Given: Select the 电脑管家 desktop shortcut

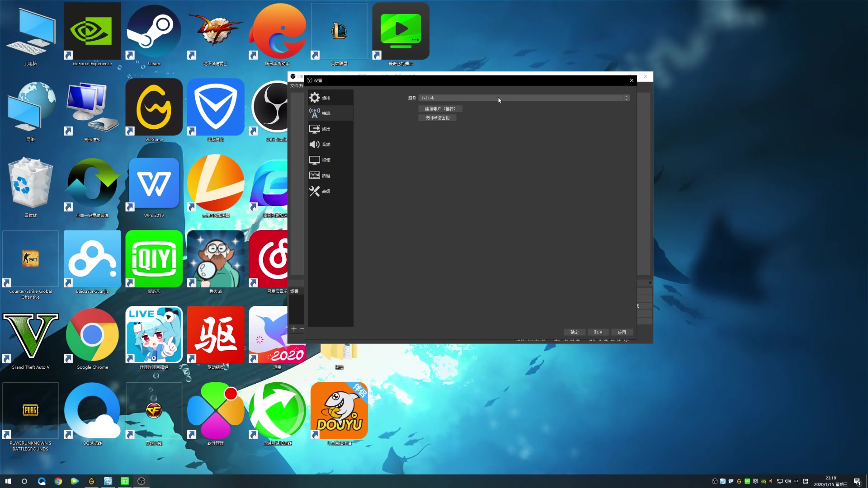Looking at the screenshot, I should coord(216,111).
